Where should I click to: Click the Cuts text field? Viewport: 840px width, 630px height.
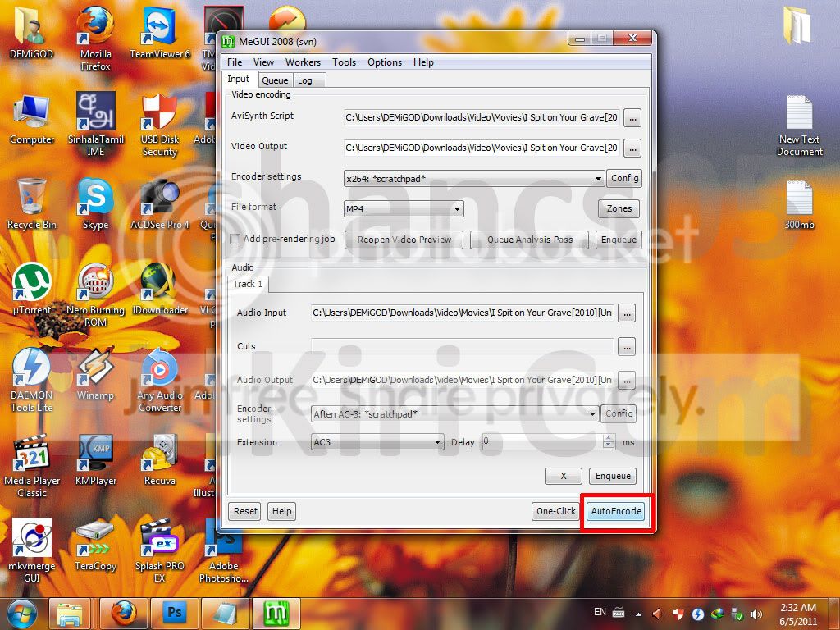pyautogui.click(x=463, y=347)
